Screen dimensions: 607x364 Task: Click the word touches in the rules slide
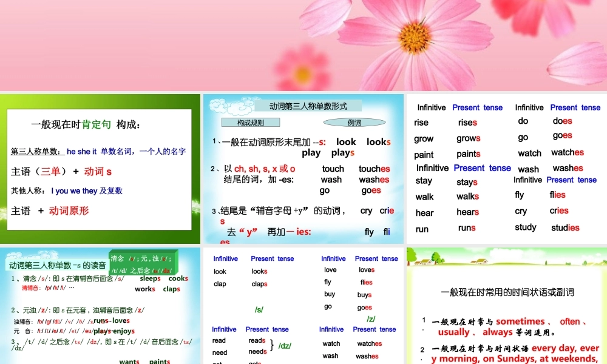pyautogui.click(x=374, y=169)
